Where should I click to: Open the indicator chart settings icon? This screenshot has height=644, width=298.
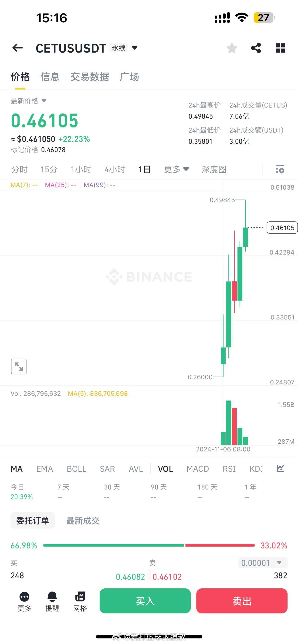tap(281, 468)
